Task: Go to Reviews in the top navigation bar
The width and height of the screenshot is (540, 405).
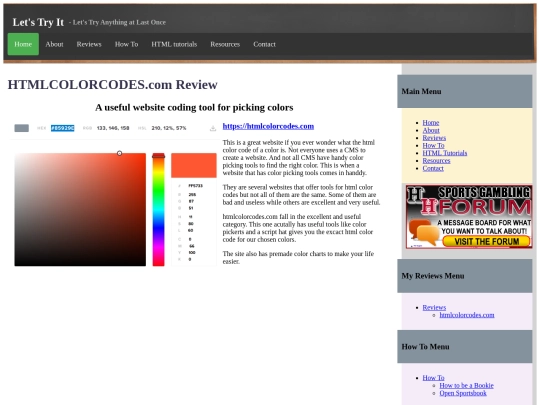Action: (89, 44)
